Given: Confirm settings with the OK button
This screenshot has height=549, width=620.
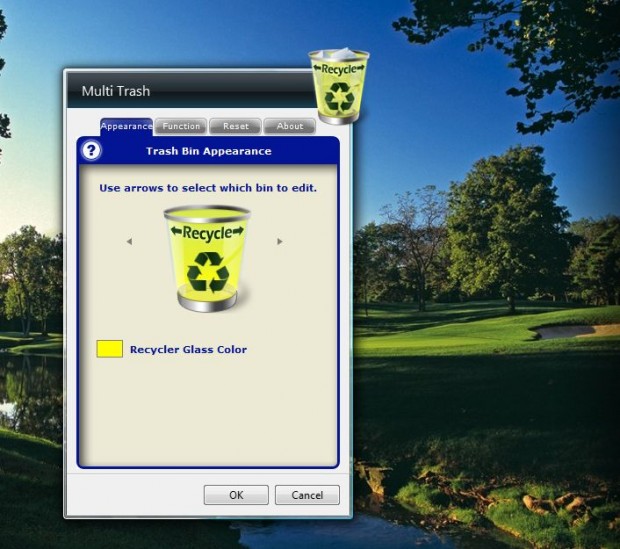Looking at the screenshot, I should (236, 495).
